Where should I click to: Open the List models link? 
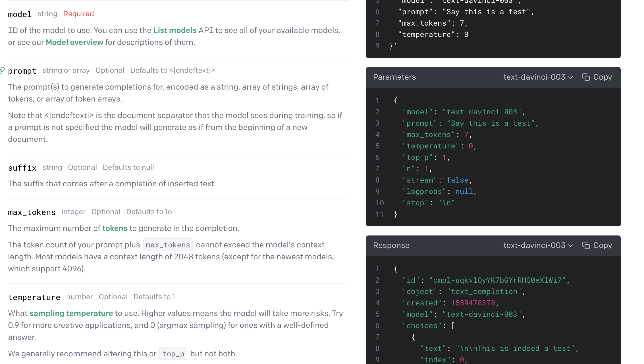pyautogui.click(x=175, y=30)
